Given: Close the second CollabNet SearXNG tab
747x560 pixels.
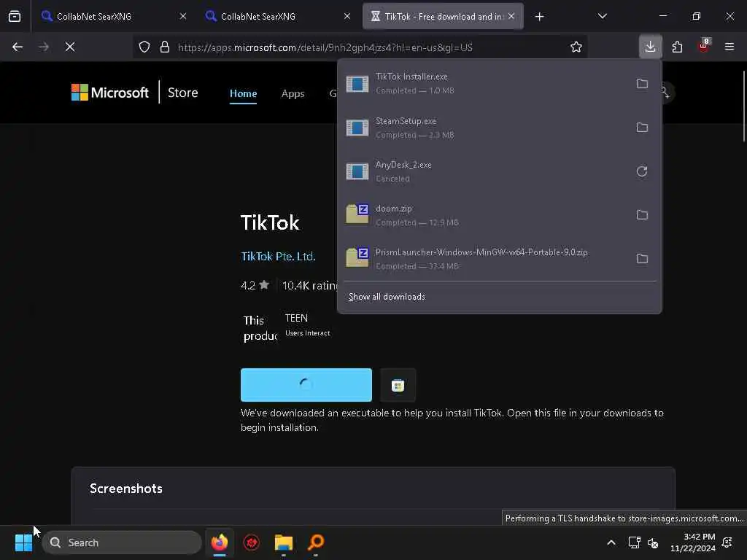Looking at the screenshot, I should [x=347, y=16].
